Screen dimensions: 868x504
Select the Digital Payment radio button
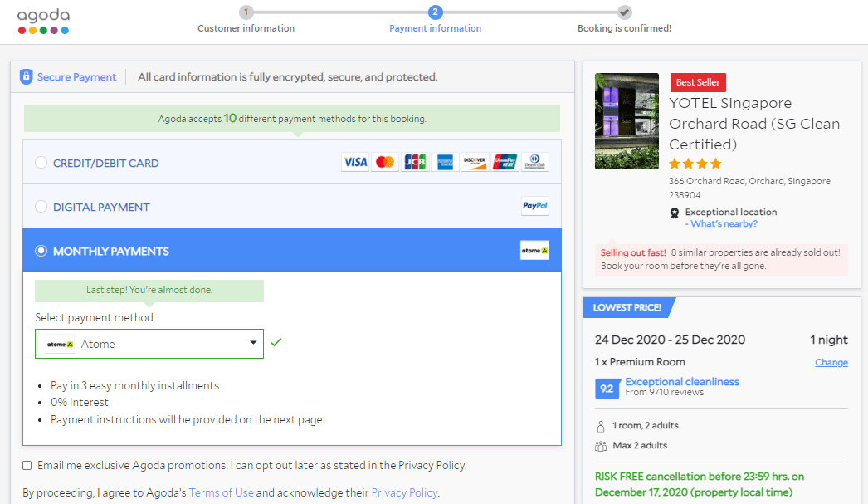coord(41,207)
